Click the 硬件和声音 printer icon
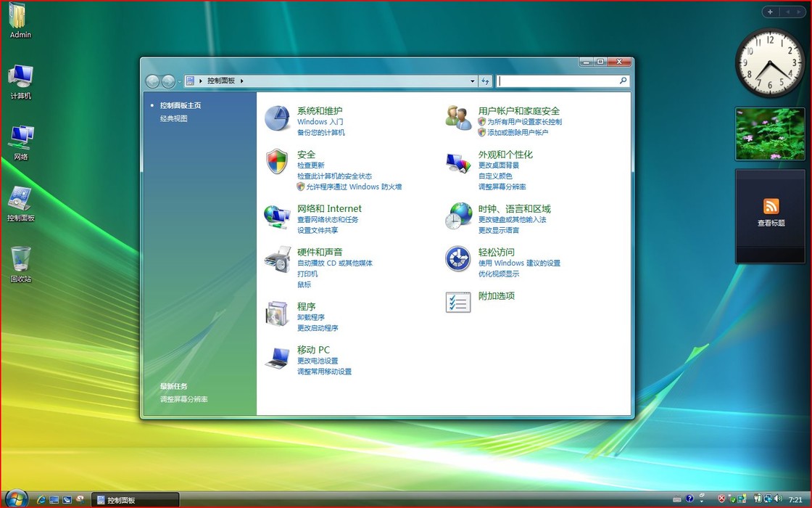Viewport: 812px width, 508px height. coord(278,259)
